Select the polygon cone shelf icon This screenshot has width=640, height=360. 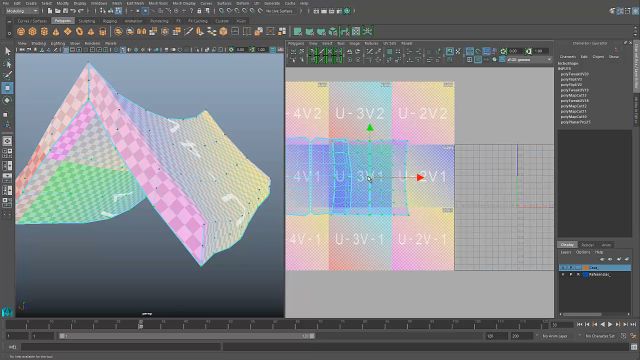[x=56, y=31]
